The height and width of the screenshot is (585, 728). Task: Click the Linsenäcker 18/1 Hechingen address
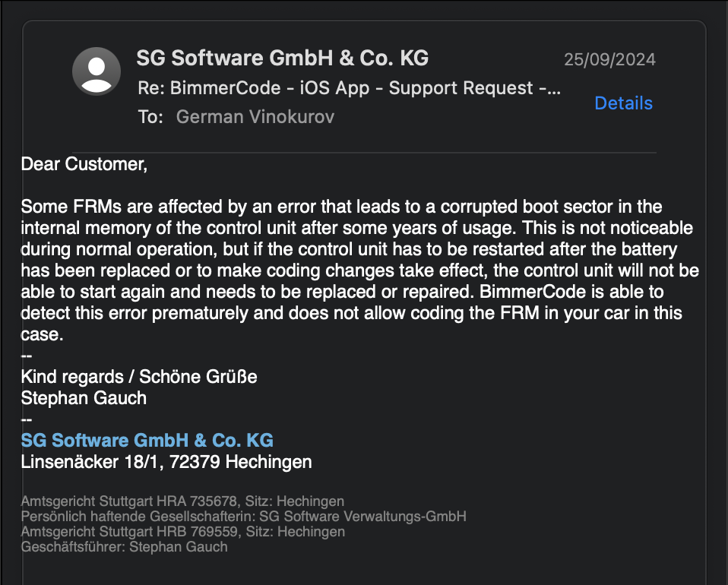166,461
